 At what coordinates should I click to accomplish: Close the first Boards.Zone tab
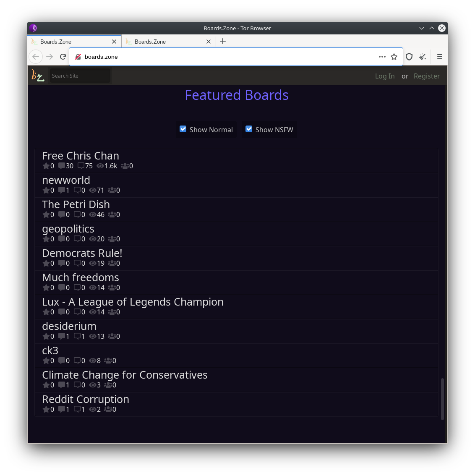click(x=114, y=42)
